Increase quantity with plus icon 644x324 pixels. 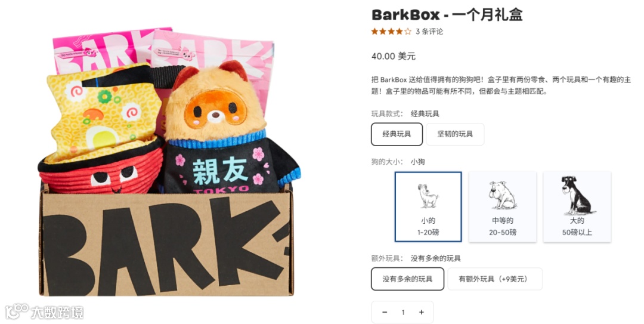[x=422, y=312]
